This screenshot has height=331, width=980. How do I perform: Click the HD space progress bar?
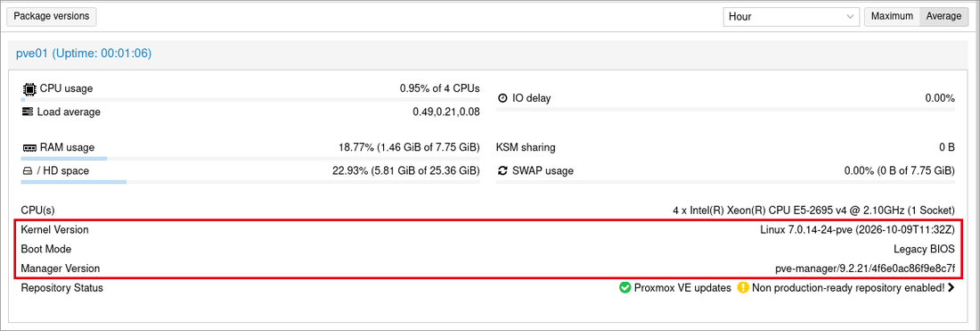[250, 182]
